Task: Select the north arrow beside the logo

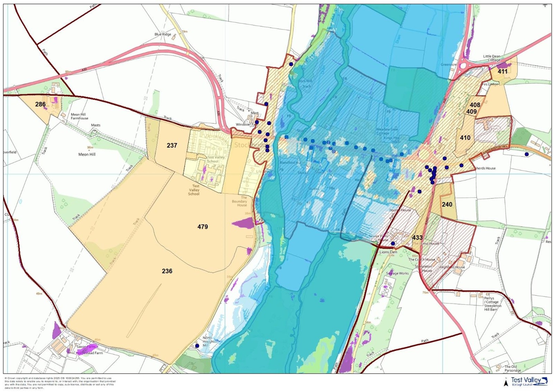Action: coord(506,382)
